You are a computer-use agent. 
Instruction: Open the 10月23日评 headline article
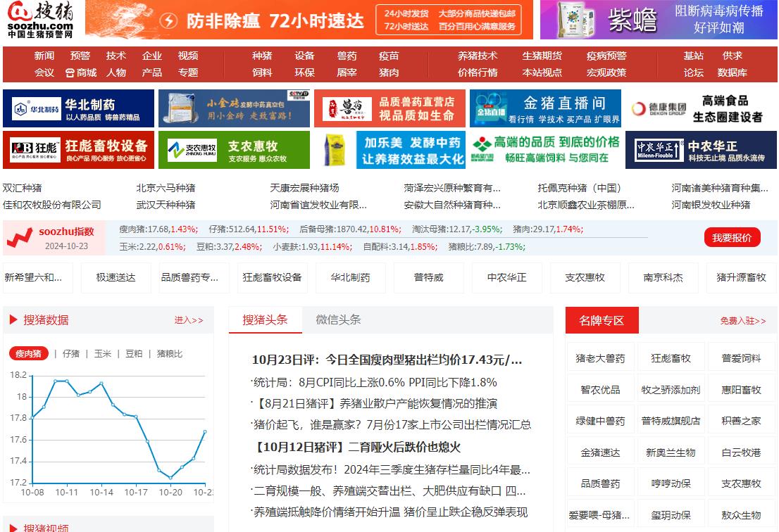click(387, 360)
